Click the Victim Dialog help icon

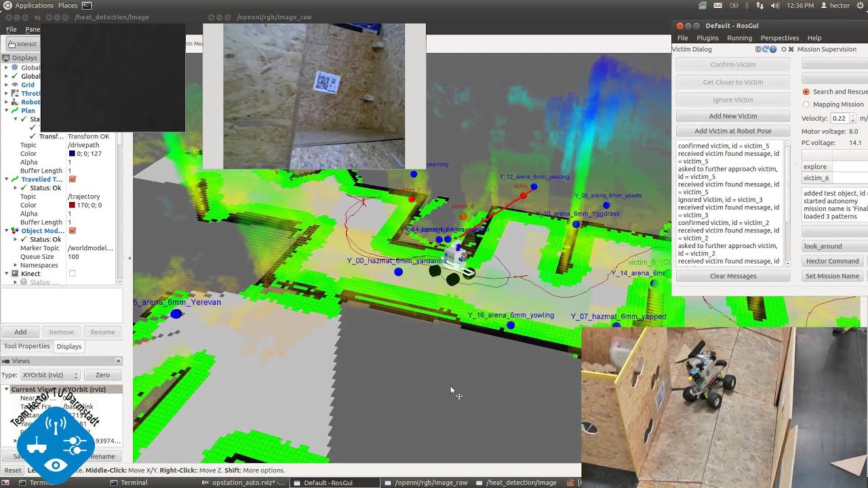point(773,49)
